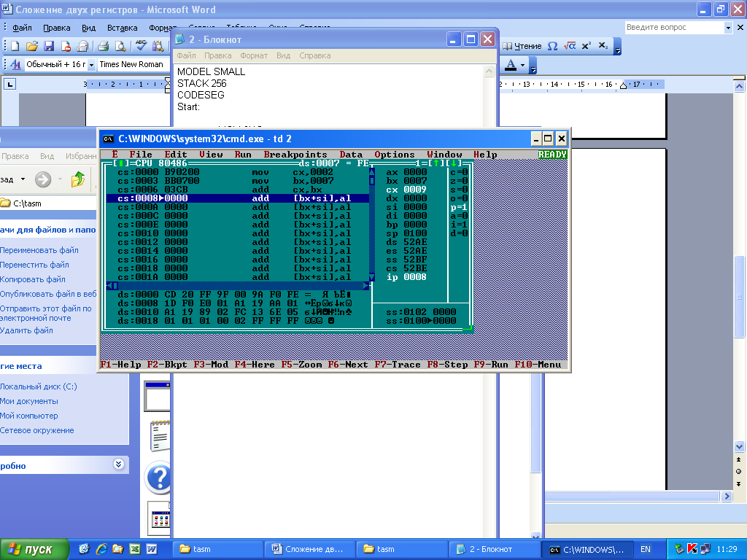Click the Введите вопрос input field
Viewport: 747px width, 560px height.
[x=674, y=28]
